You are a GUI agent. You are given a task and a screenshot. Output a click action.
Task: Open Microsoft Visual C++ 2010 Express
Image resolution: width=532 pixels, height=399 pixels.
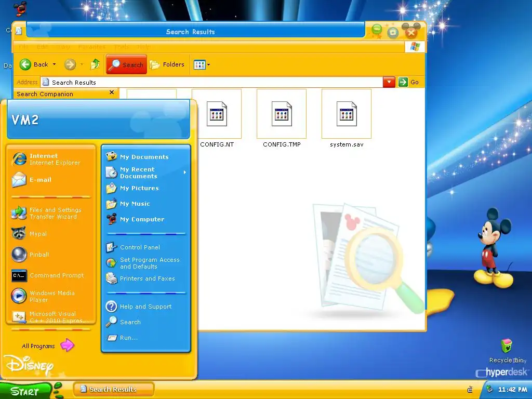[51, 316]
